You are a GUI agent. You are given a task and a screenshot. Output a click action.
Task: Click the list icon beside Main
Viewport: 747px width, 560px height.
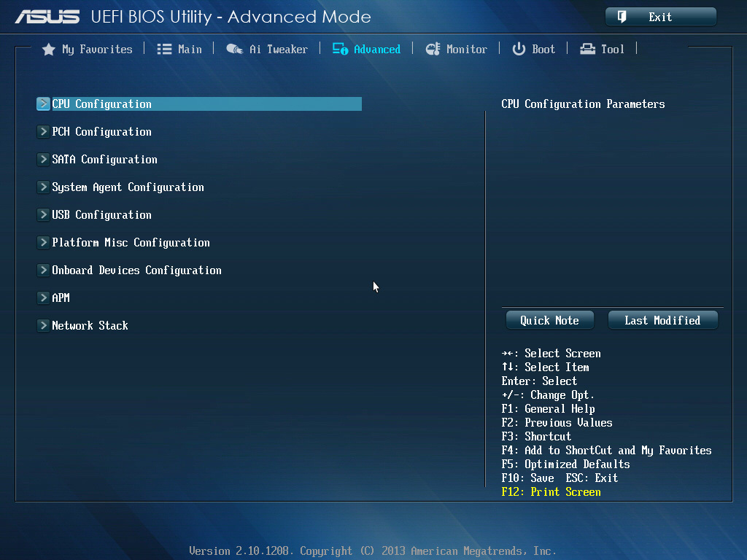pos(164,50)
